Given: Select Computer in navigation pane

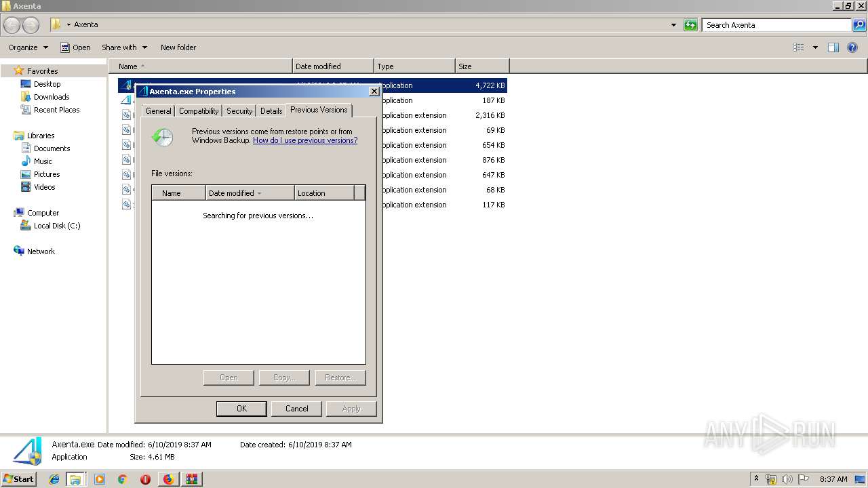Looking at the screenshot, I should pyautogui.click(x=43, y=213).
